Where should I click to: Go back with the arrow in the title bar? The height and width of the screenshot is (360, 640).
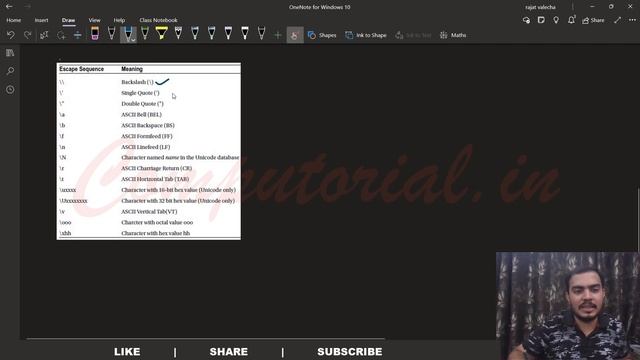coord(9,7)
